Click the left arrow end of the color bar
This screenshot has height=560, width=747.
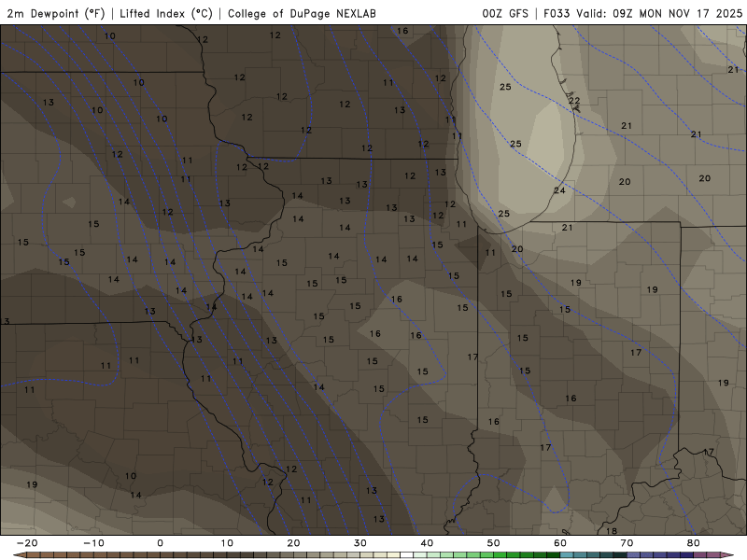(19, 555)
